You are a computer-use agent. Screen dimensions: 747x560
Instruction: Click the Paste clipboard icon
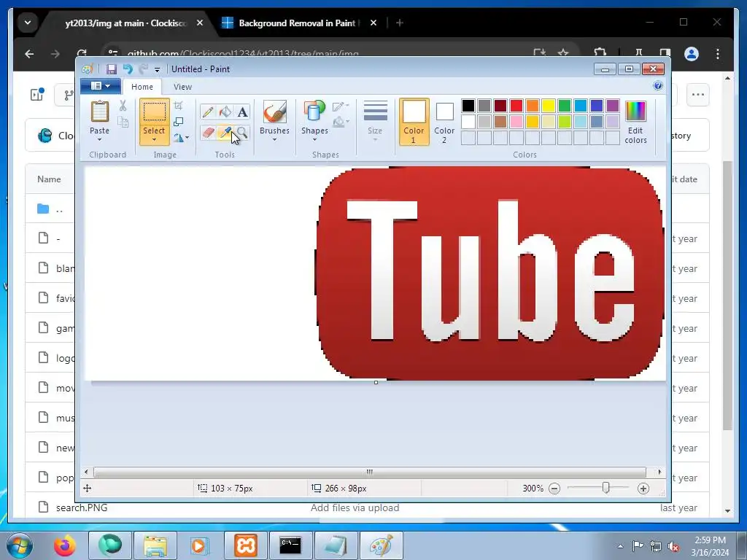[x=99, y=112]
